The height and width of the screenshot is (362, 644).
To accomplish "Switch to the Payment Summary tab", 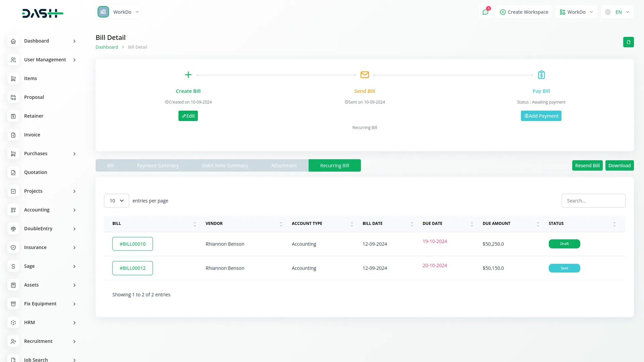I will tap(158, 166).
